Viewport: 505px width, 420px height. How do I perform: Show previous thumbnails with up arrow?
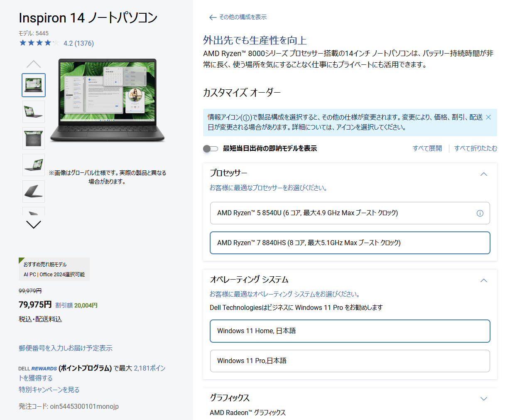point(34,64)
